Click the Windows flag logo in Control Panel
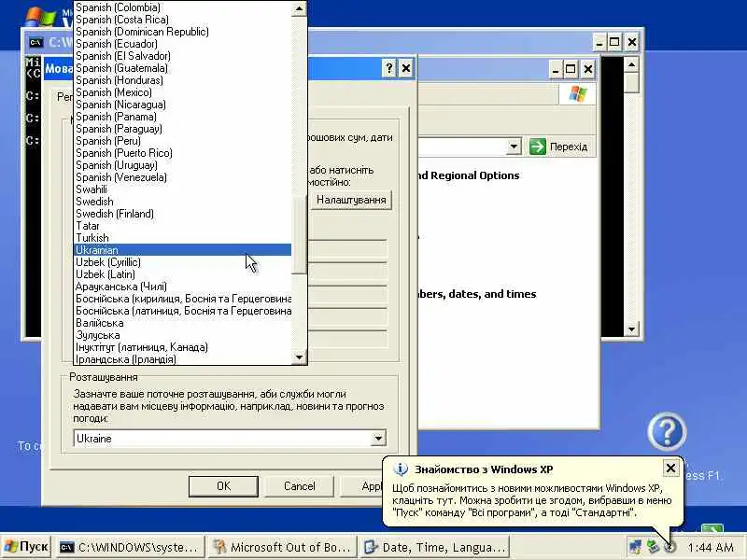747x560 pixels. (577, 94)
